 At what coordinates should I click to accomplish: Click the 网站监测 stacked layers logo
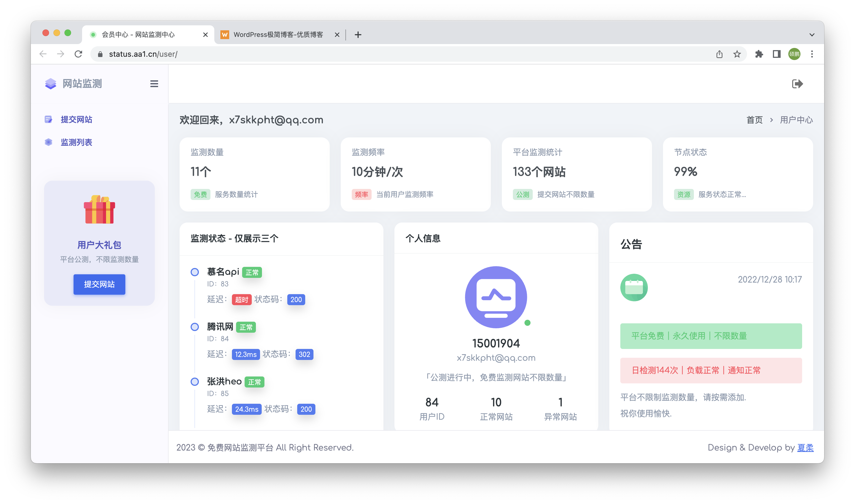(x=51, y=83)
